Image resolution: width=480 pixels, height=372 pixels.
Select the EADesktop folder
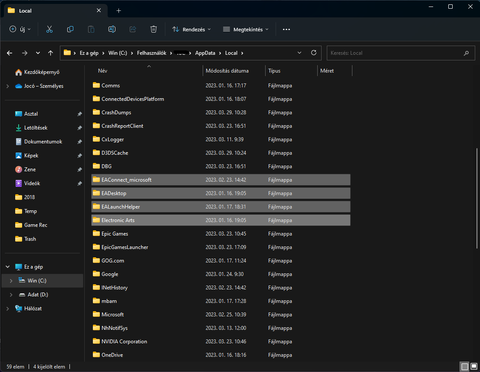(x=221, y=193)
